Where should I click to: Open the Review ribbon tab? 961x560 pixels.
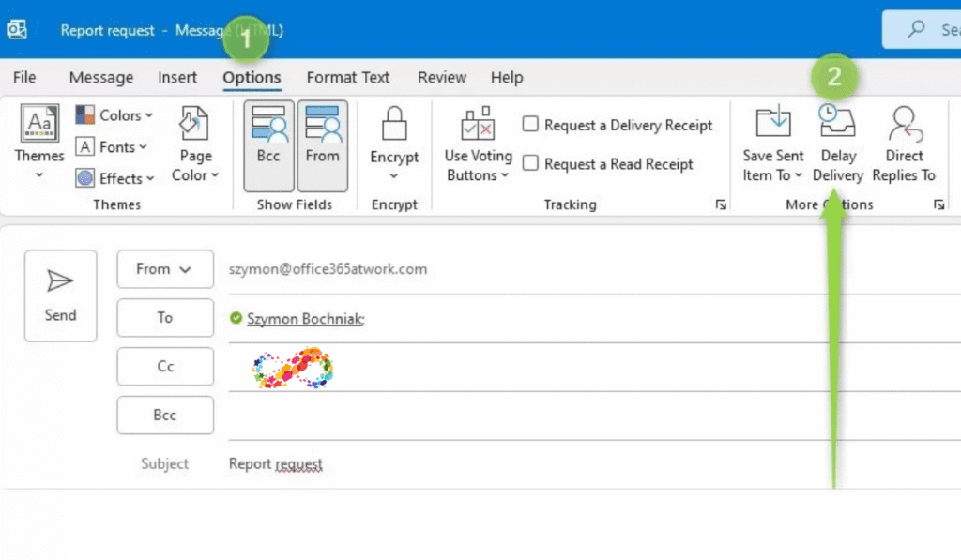tap(441, 78)
